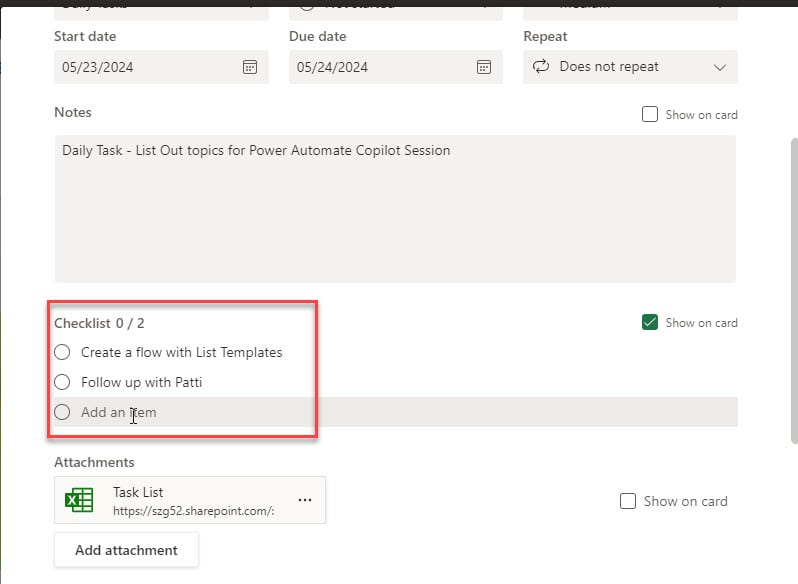Open the Start date calendar picker icon
This screenshot has height=584, width=798.
(x=250, y=67)
